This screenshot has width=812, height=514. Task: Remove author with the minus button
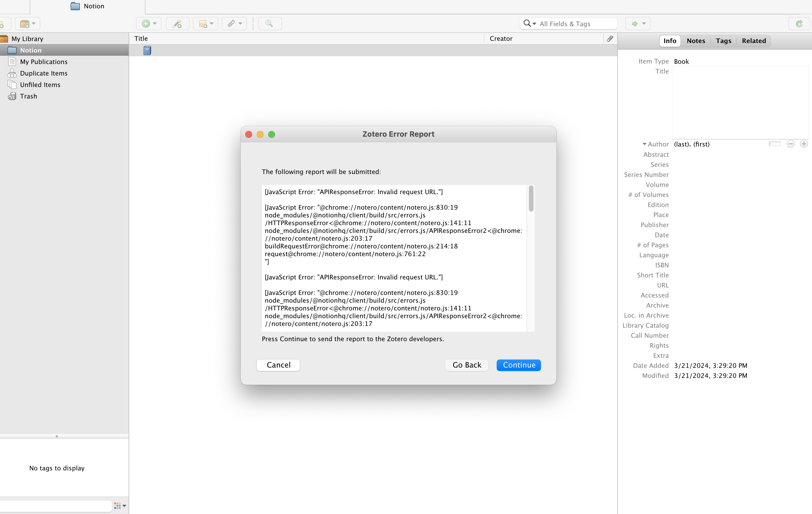[790, 144]
